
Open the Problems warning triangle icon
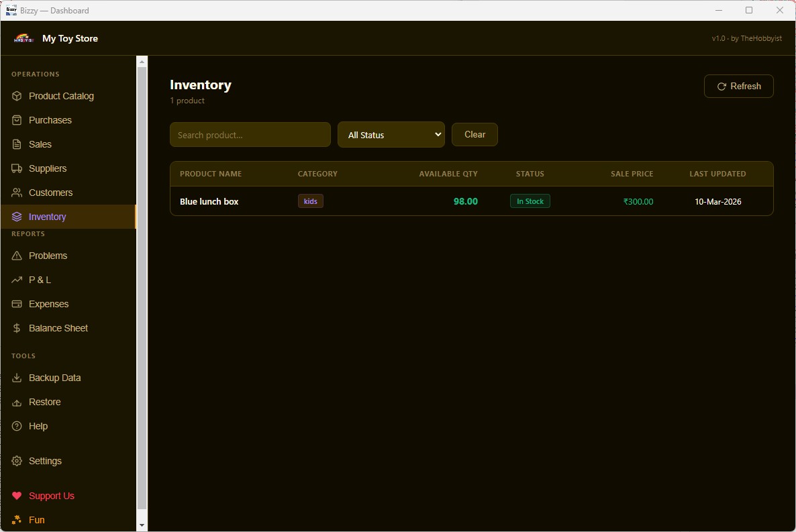(16, 256)
